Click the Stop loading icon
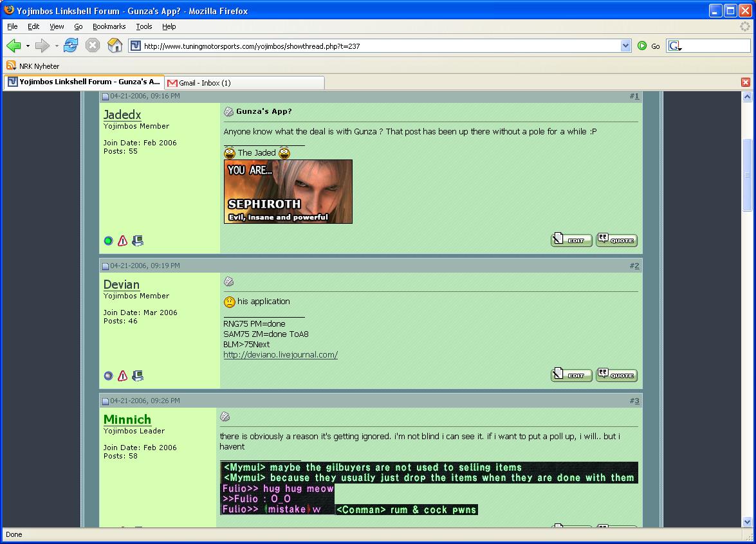This screenshot has height=544, width=756. point(93,46)
